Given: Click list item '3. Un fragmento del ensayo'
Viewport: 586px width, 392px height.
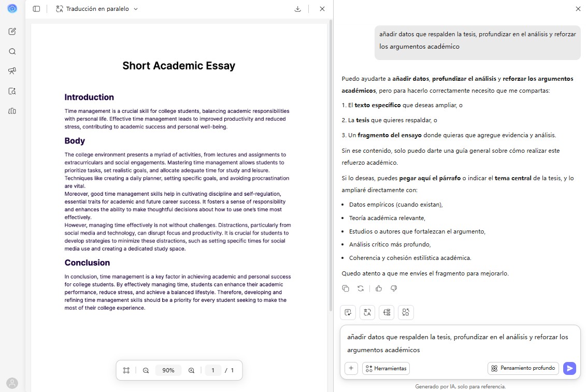Looking at the screenshot, I should click(449, 135).
